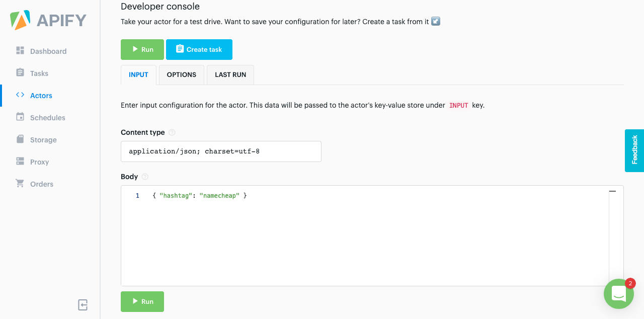Image resolution: width=644 pixels, height=319 pixels.
Task: Click the Schedules calendar icon
Action: [x=20, y=117]
